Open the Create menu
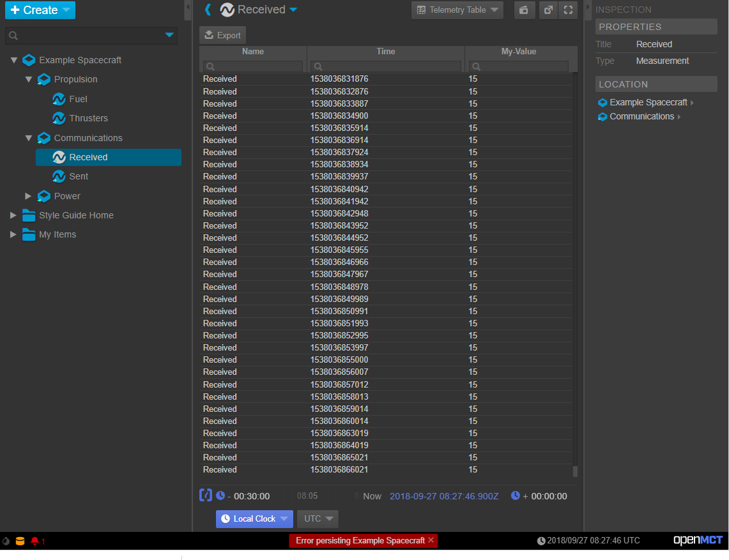 coord(40,10)
